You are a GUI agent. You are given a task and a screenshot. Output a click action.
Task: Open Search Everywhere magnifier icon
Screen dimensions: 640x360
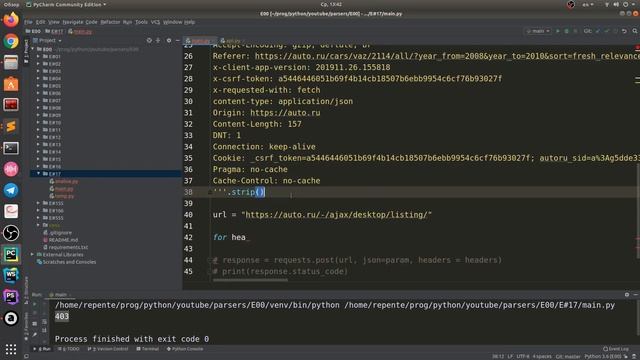635,31
